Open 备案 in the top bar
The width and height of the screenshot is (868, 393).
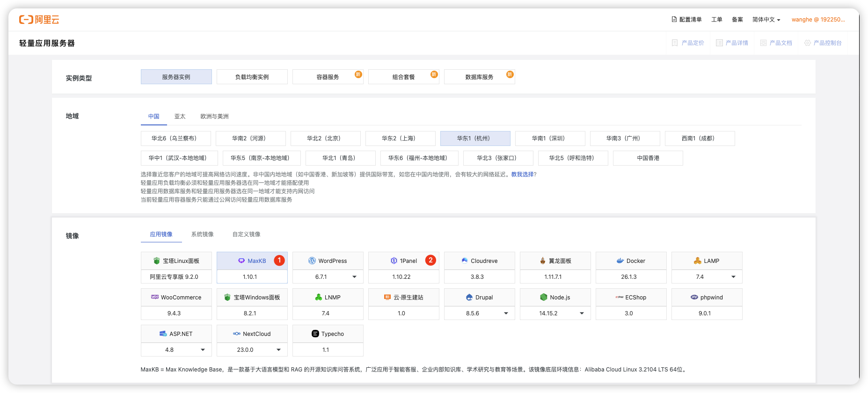coord(737,20)
